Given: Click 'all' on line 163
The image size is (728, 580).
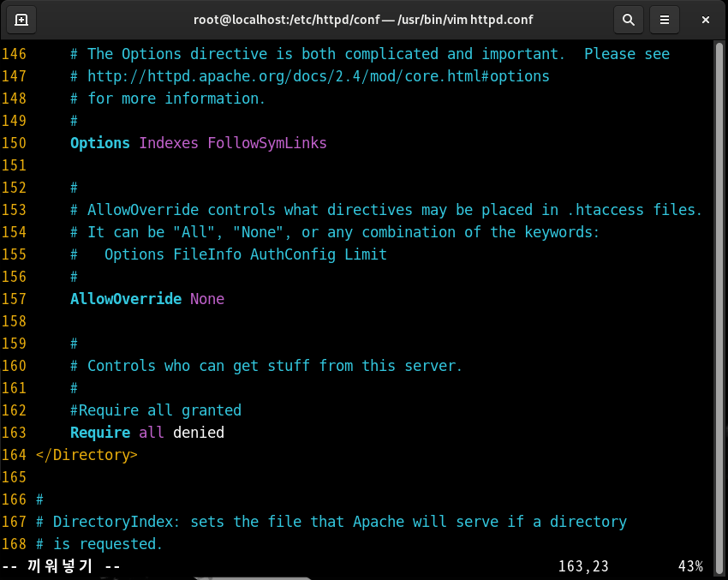Looking at the screenshot, I should pos(152,433).
